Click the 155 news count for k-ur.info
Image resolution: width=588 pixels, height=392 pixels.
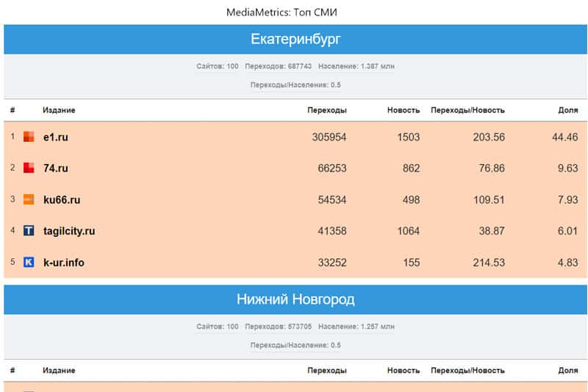412,263
